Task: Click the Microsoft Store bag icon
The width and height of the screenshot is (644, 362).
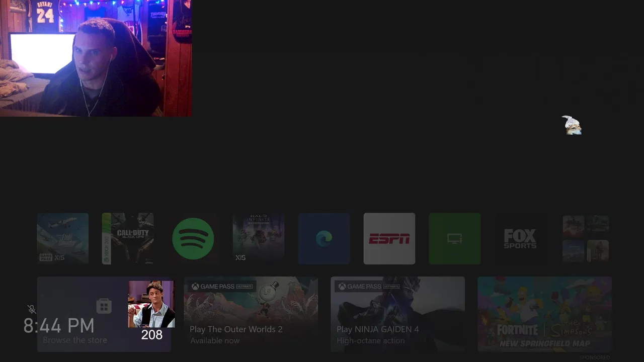Action: (104, 306)
